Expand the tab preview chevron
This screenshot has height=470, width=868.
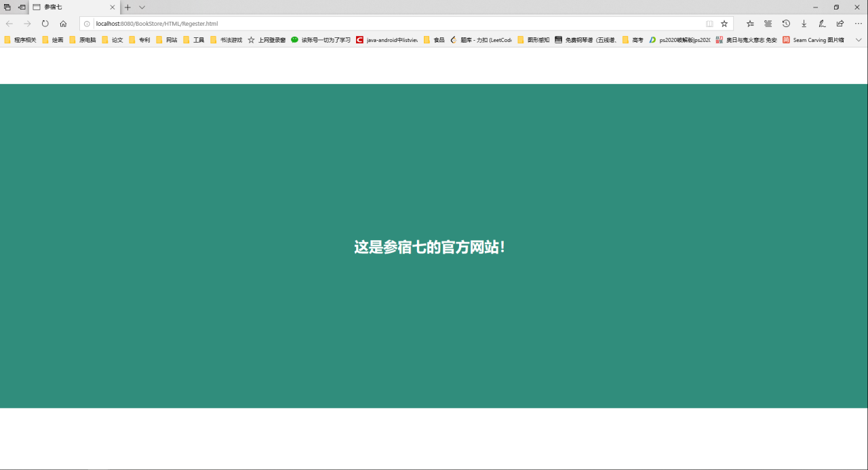(142, 7)
